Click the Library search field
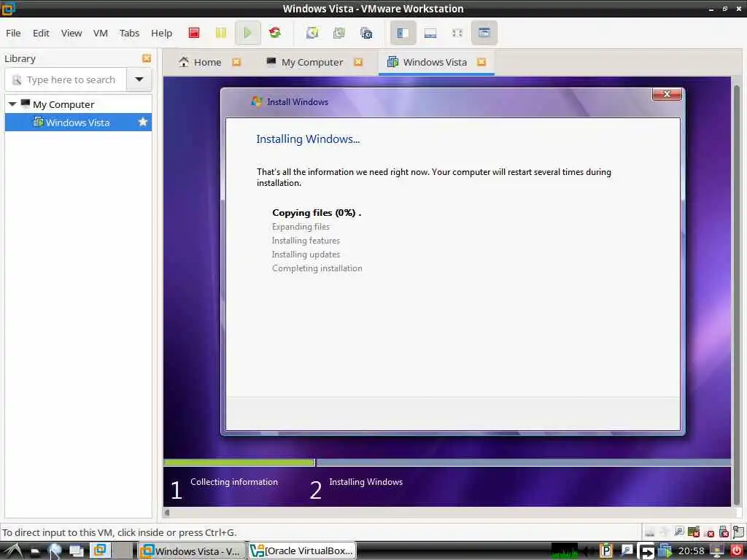This screenshot has width=747, height=560. click(x=66, y=79)
